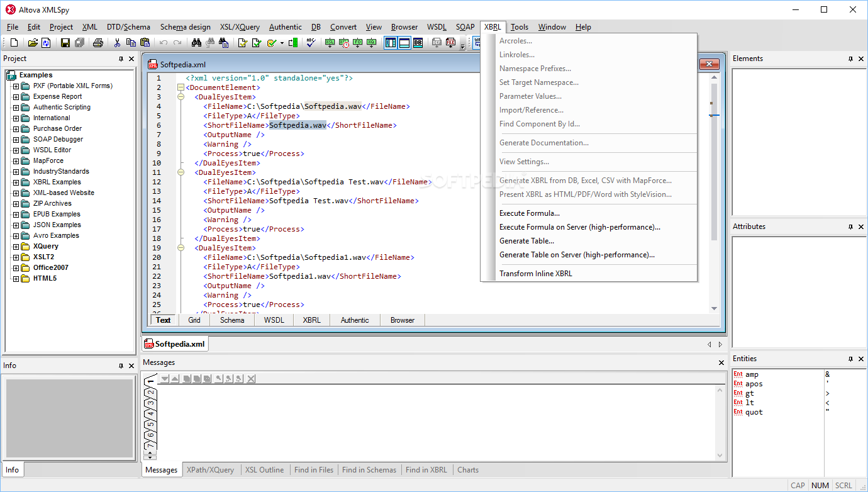
Task: Switch to the Grid view tab
Action: (194, 320)
